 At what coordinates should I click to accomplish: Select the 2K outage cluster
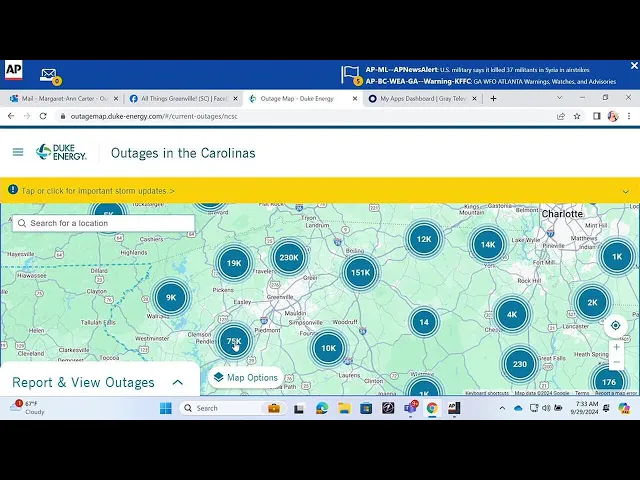pyautogui.click(x=592, y=302)
